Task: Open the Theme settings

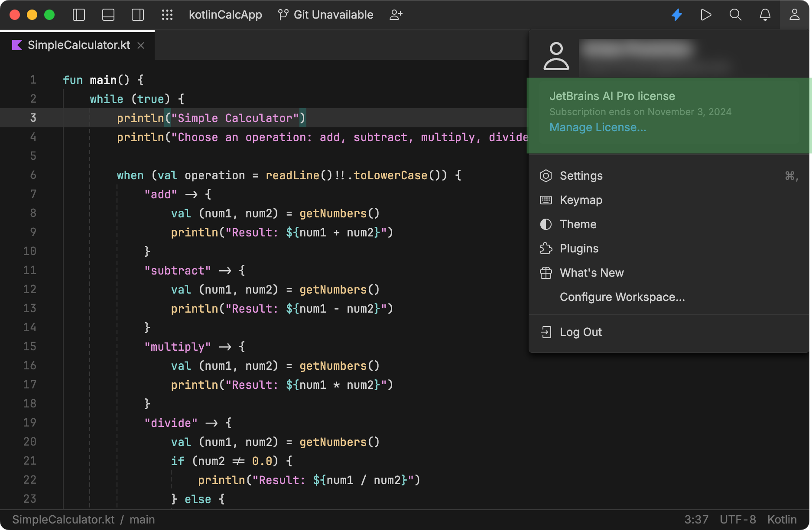Action: tap(578, 224)
